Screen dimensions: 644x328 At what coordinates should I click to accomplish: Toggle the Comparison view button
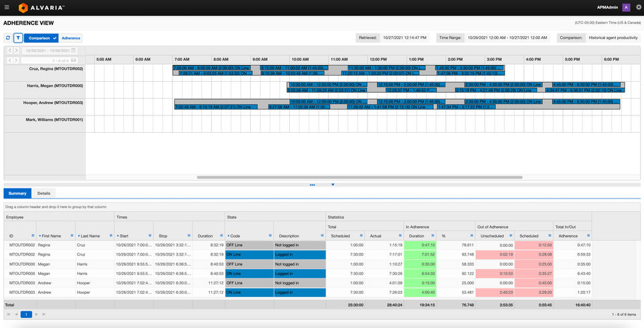click(41, 38)
